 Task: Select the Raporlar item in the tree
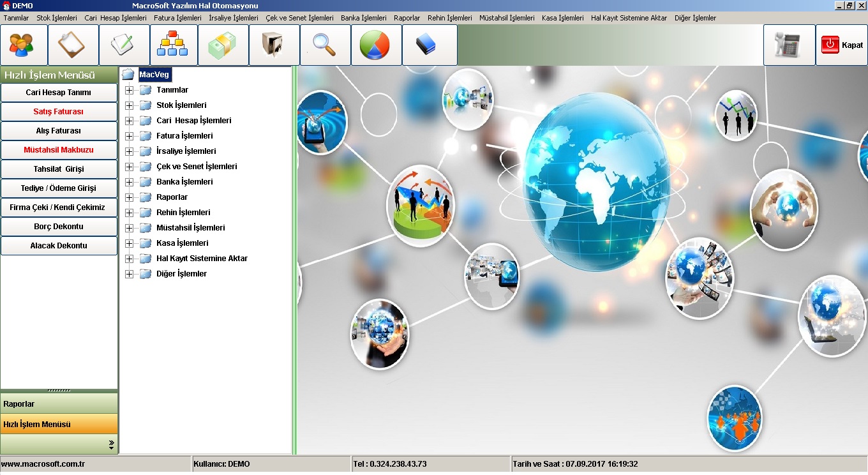(x=172, y=197)
